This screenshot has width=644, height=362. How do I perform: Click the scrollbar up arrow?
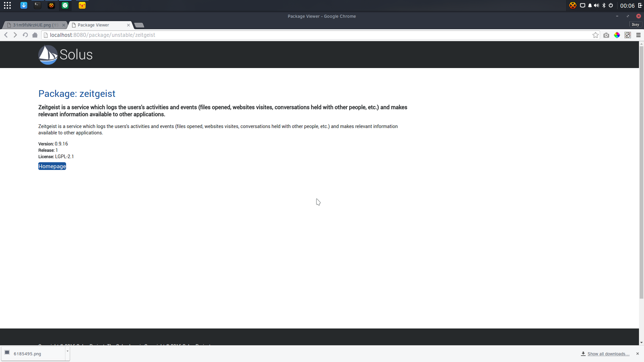point(641,44)
